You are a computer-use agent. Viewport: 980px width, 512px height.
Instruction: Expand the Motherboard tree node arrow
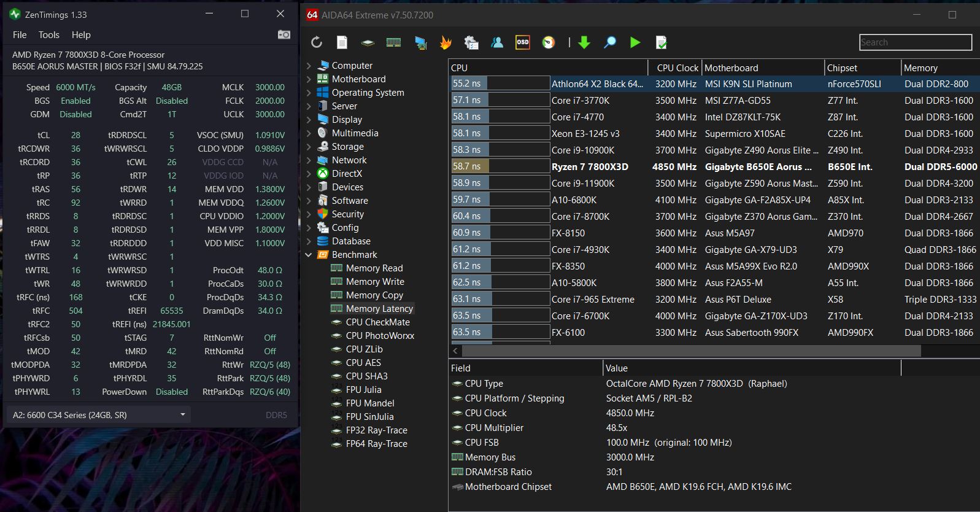pyautogui.click(x=309, y=79)
